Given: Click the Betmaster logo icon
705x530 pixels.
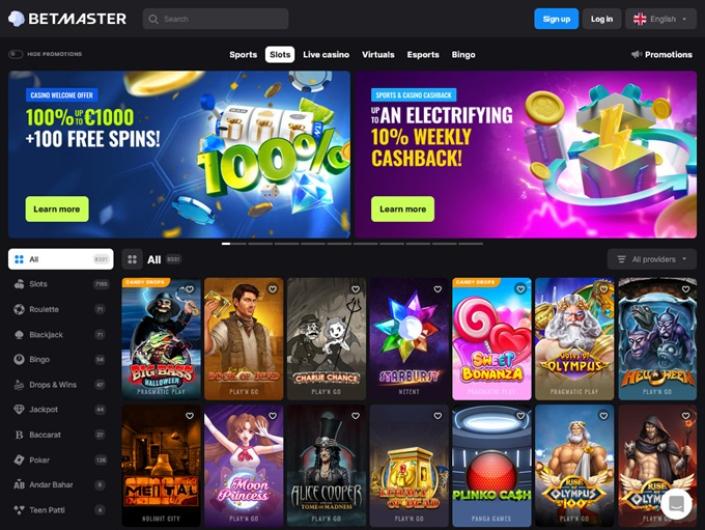Looking at the screenshot, I should click(x=16, y=19).
